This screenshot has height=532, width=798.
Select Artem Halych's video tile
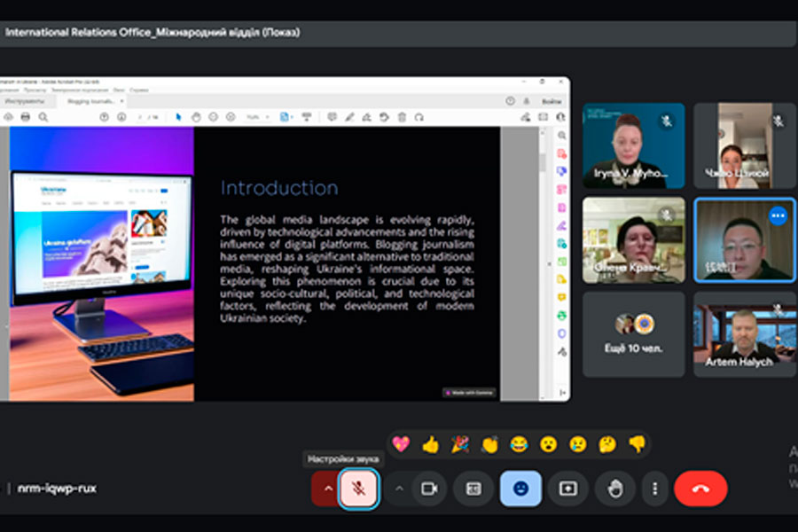click(x=745, y=334)
